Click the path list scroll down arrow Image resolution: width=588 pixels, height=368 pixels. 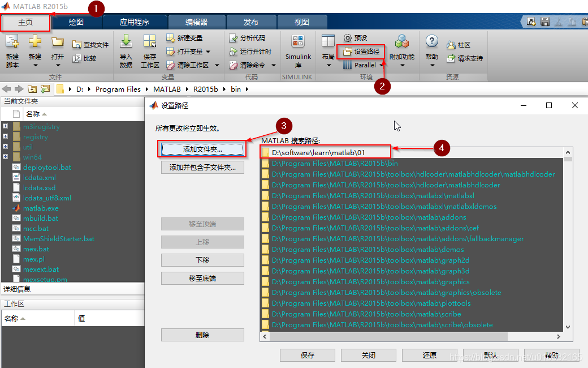point(568,327)
